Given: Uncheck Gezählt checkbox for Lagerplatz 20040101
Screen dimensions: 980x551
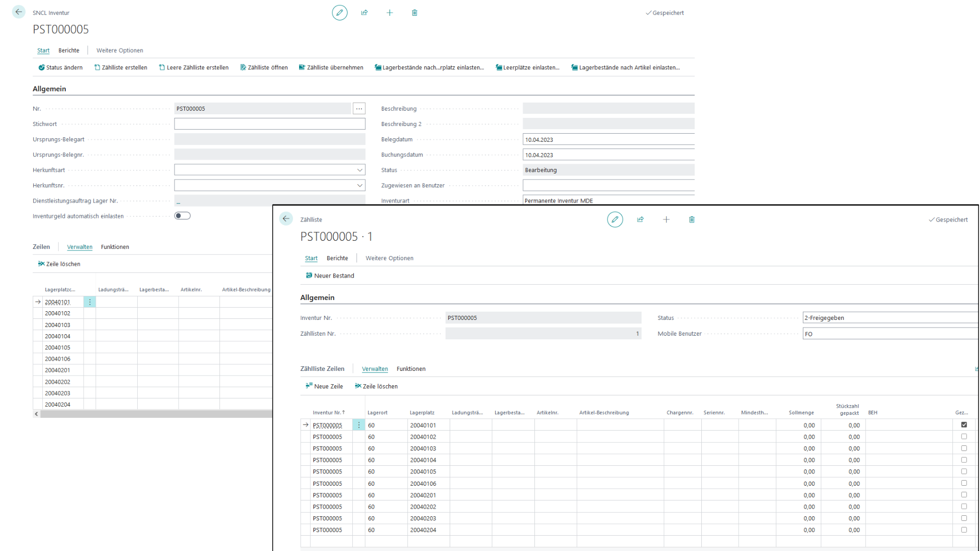Looking at the screenshot, I should coord(964,424).
